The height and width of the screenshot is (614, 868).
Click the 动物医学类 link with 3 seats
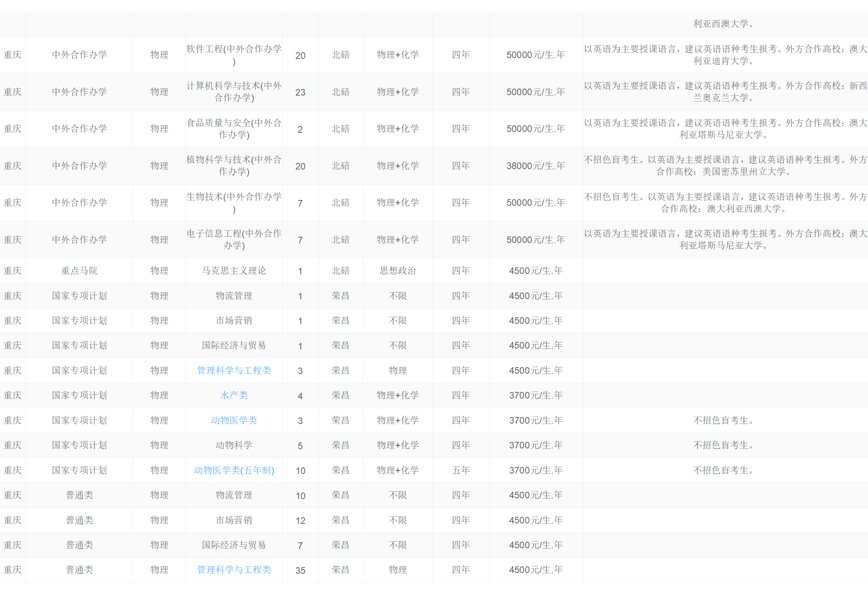(234, 421)
